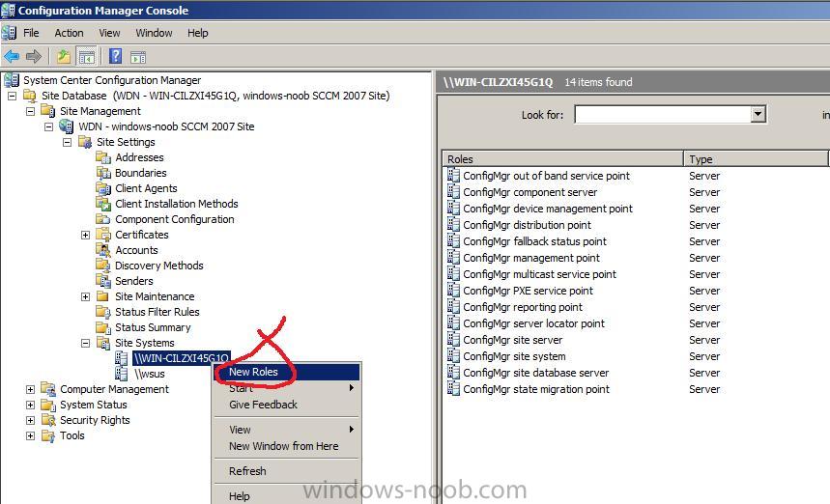Select System Center Configuration Manager root
Screen dimensions: 830x504
pyautogui.click(x=112, y=80)
